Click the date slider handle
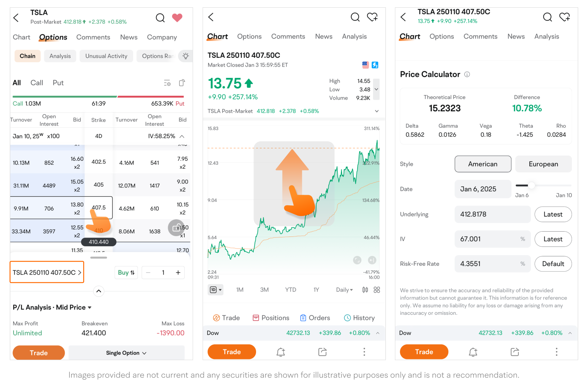 [x=531, y=186]
